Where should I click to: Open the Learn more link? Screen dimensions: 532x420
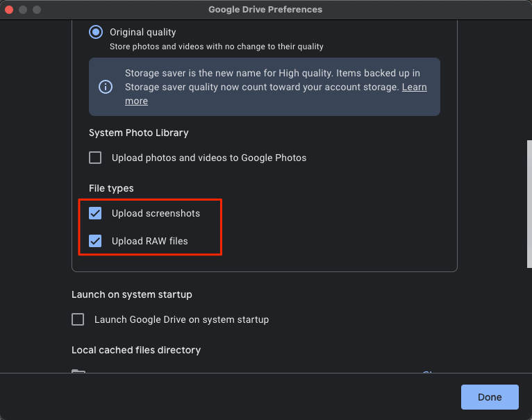414,87
